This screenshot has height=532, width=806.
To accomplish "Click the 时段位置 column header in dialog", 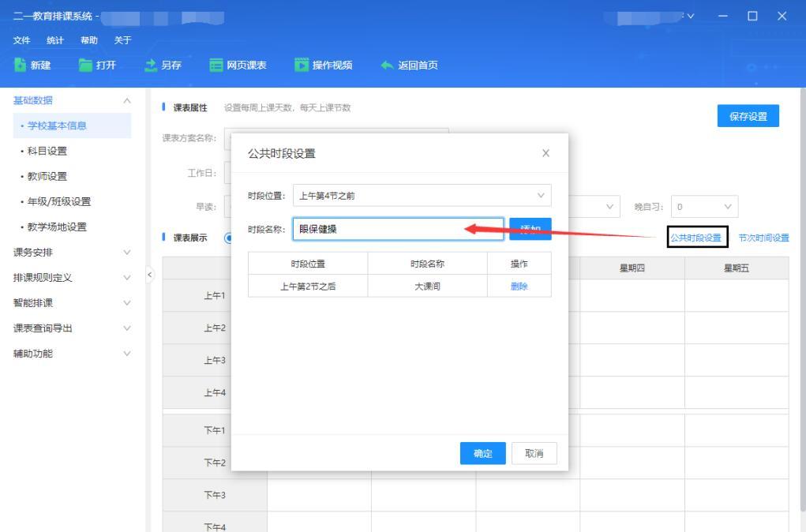I will [x=308, y=264].
